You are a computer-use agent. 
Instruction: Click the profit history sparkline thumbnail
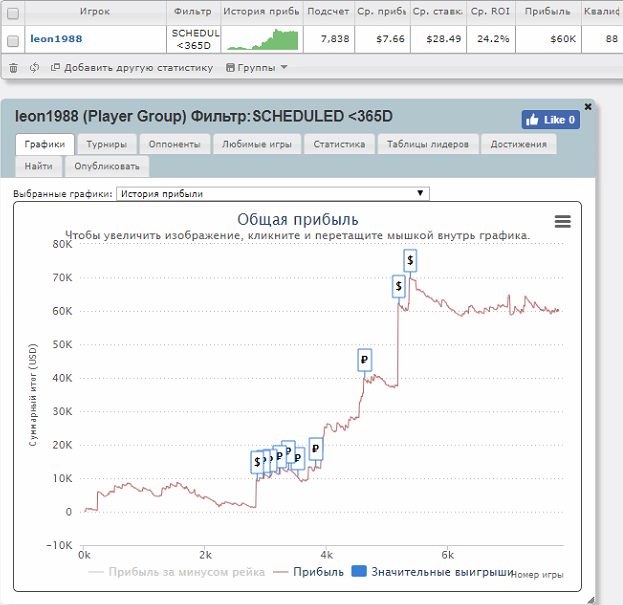click(x=262, y=40)
